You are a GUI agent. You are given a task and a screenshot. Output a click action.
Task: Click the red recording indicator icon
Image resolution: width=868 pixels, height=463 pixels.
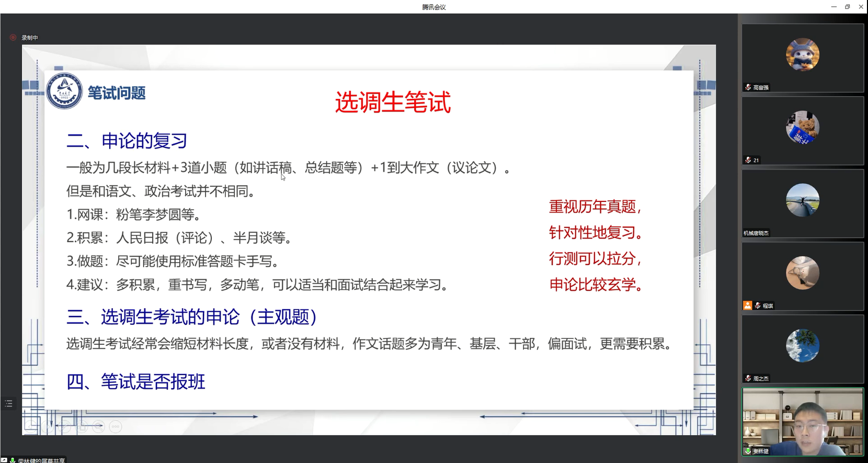pos(13,38)
